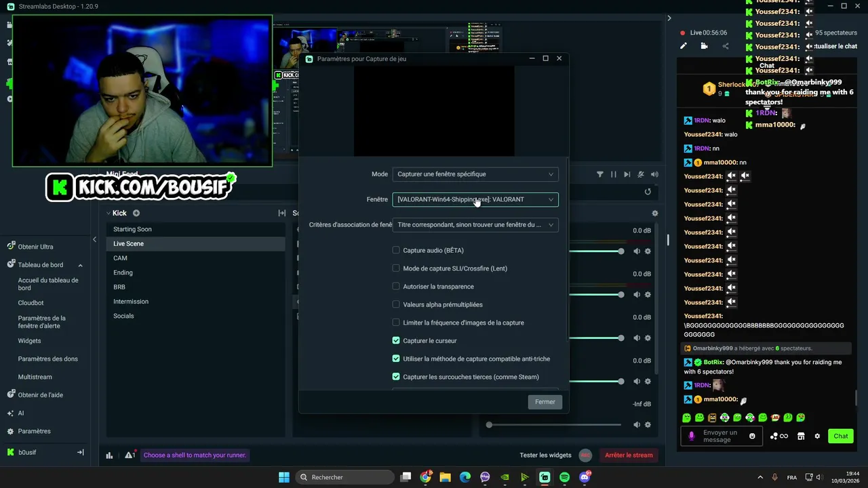The image size is (868, 488).
Task: Open chat settings gear icon
Action: pyautogui.click(x=817, y=436)
